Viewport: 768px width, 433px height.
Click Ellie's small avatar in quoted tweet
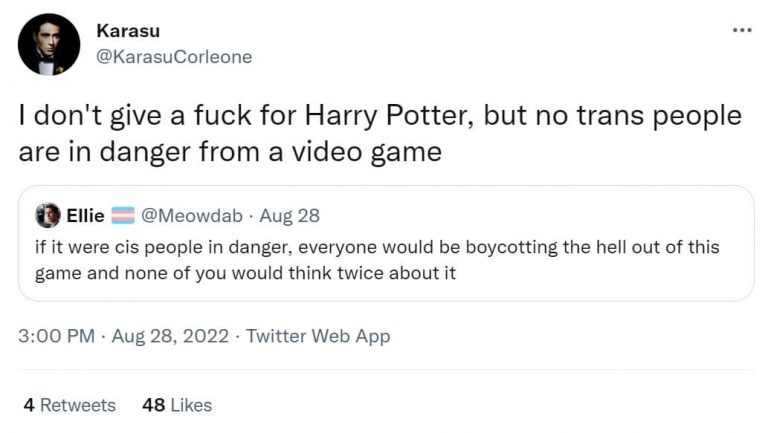47,214
